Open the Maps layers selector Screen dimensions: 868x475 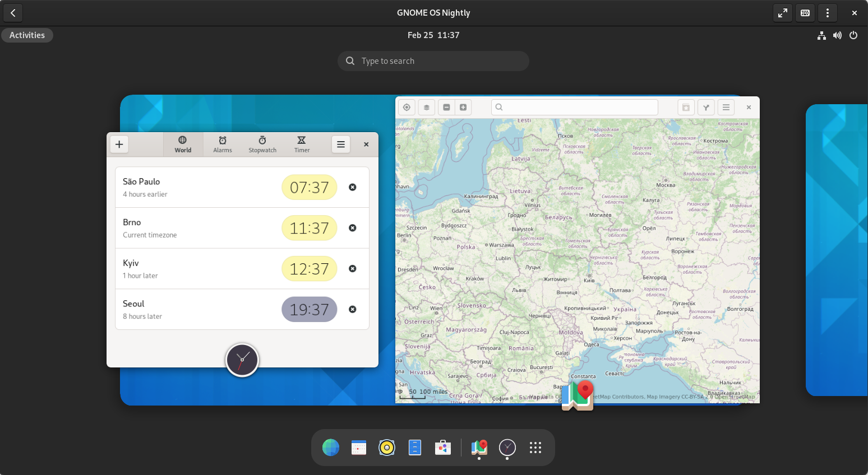426,108
